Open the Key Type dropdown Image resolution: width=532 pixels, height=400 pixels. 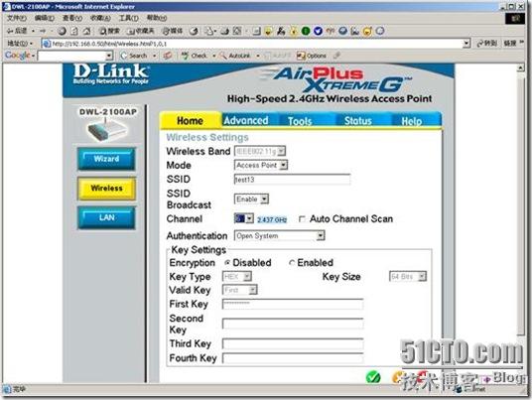pos(236,277)
